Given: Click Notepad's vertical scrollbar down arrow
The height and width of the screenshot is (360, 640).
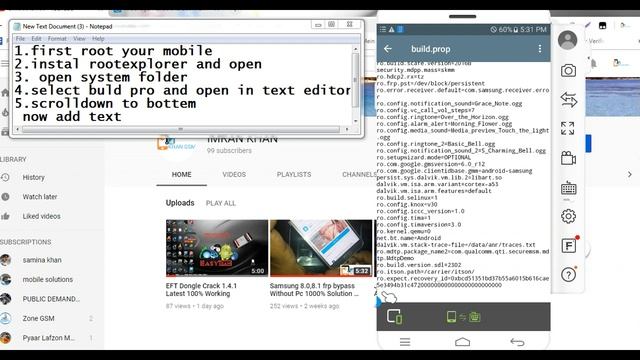Looking at the screenshot, I should pos(356,121).
